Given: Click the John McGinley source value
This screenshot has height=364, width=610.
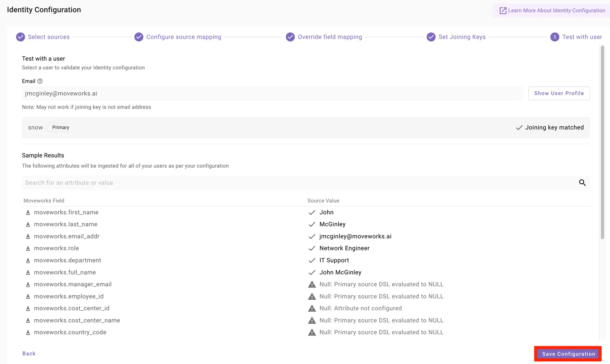Looking at the screenshot, I should point(340,273).
